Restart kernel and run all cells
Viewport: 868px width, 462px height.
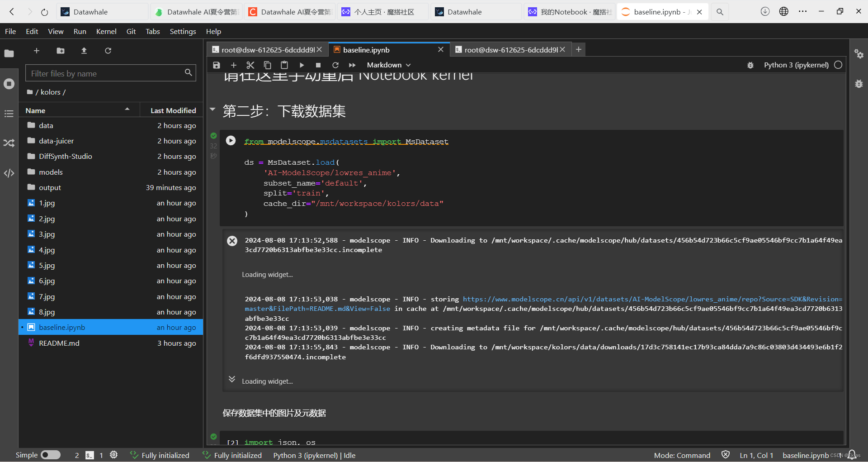pyautogui.click(x=352, y=65)
